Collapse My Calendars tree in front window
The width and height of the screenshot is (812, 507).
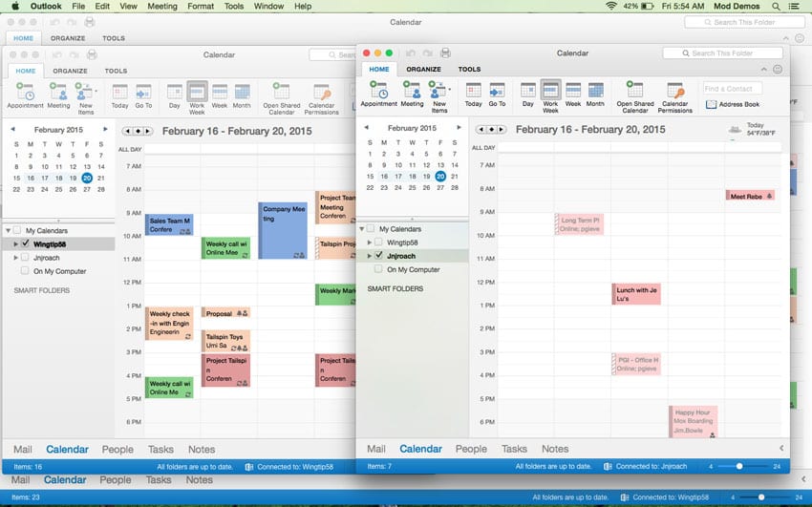pos(361,229)
